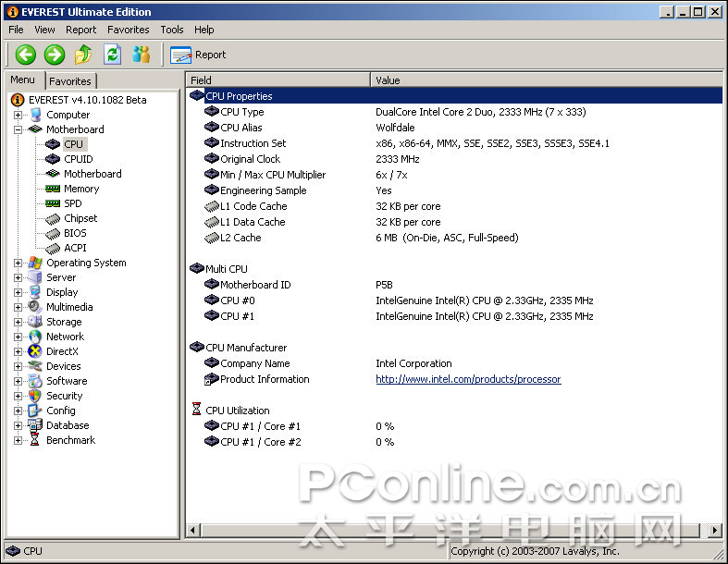This screenshot has width=728, height=564.
Task: Click the Operating System Windows flag icon
Action: point(35,263)
